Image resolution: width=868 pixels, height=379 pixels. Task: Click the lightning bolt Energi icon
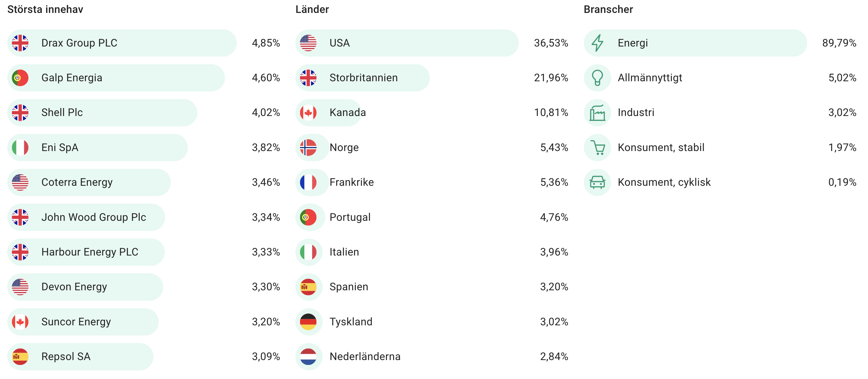click(x=597, y=43)
